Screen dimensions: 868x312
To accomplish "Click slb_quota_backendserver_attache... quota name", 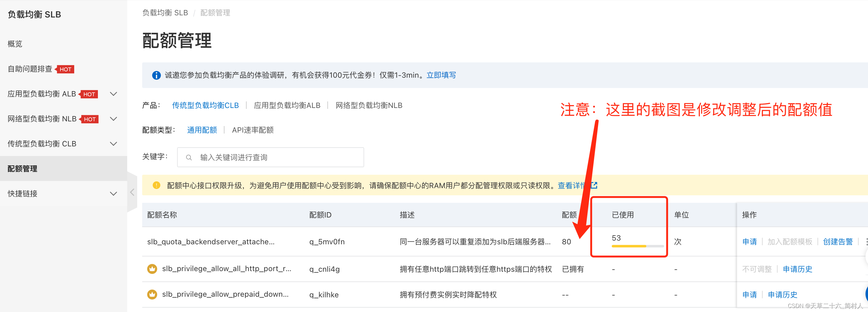I will coord(210,241).
